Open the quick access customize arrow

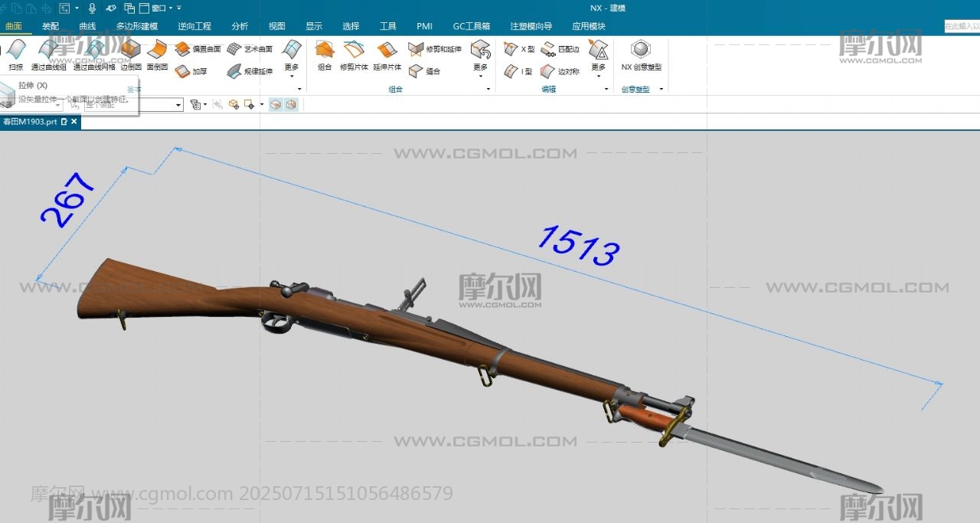point(179,8)
